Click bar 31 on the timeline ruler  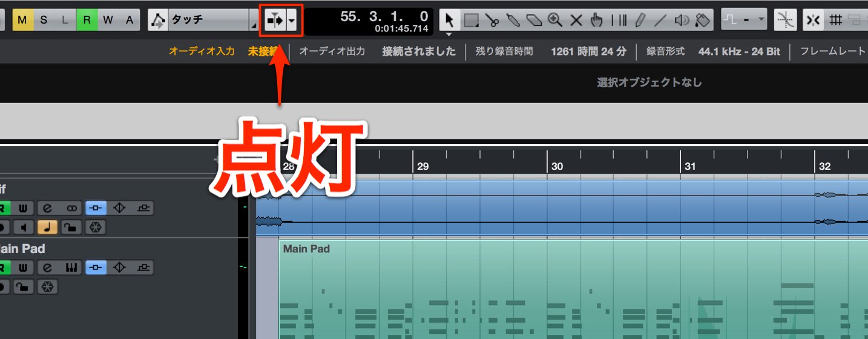point(690,166)
